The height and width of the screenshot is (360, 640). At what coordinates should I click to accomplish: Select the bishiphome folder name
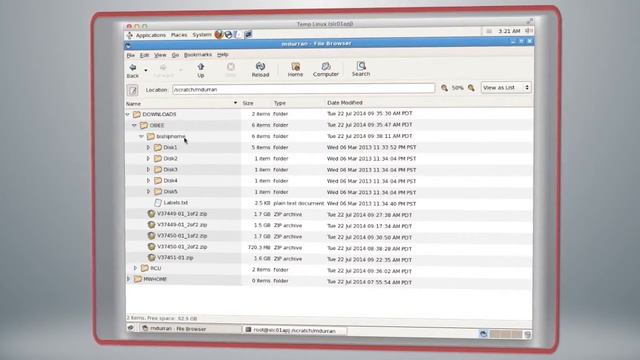pyautogui.click(x=171, y=136)
